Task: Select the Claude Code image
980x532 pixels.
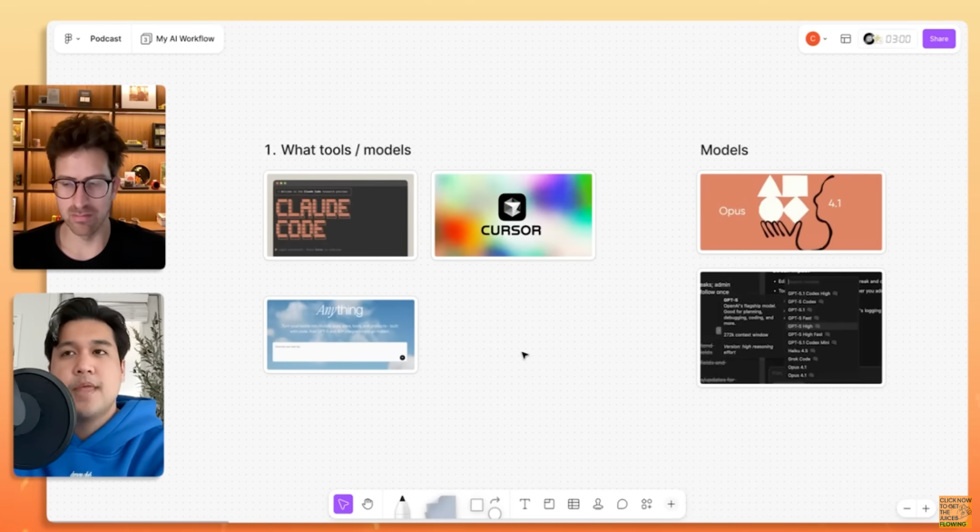Action: [340, 216]
